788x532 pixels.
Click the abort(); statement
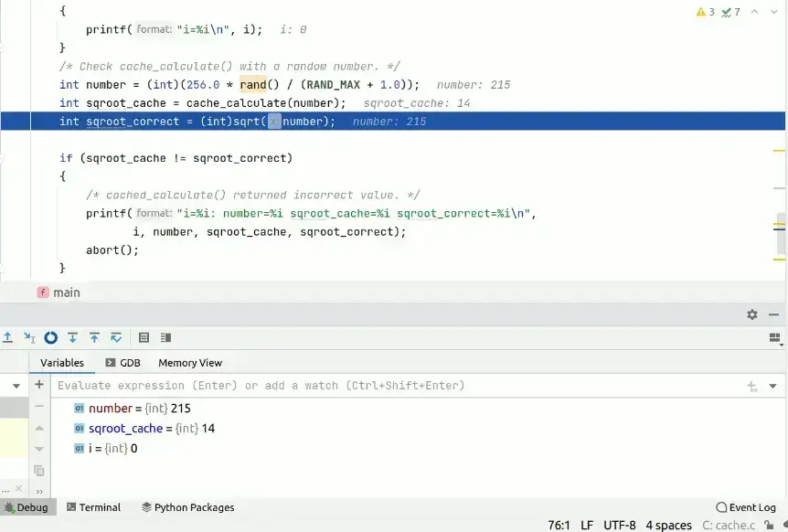tap(112, 250)
